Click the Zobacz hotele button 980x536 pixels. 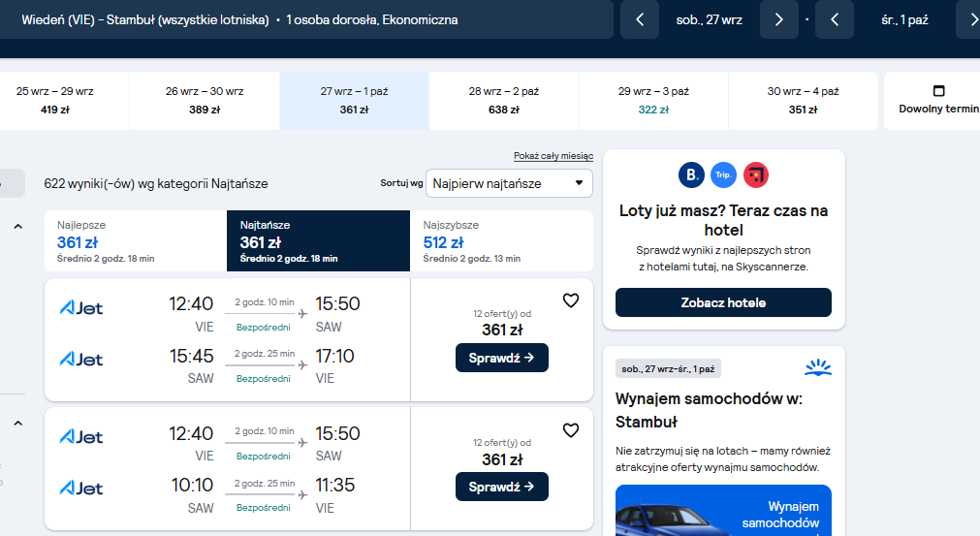click(723, 302)
